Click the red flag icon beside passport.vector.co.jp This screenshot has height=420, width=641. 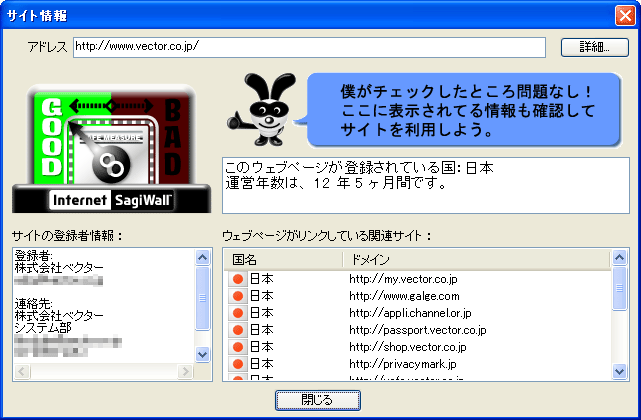pos(238,330)
